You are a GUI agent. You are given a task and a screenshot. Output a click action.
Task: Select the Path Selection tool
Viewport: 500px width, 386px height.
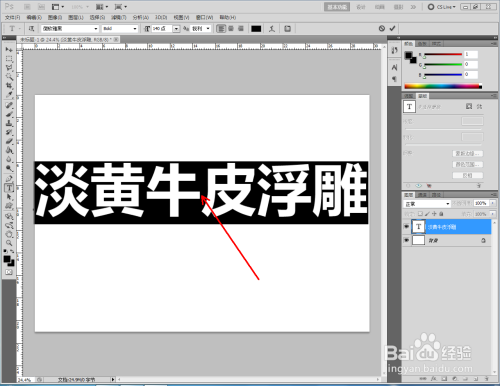click(x=9, y=197)
